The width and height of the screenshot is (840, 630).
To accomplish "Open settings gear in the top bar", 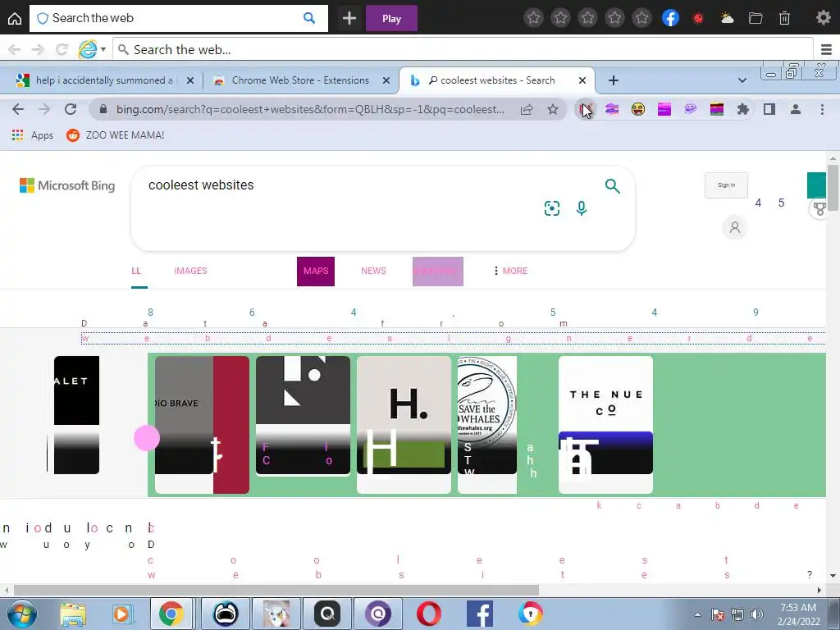I will (824, 18).
